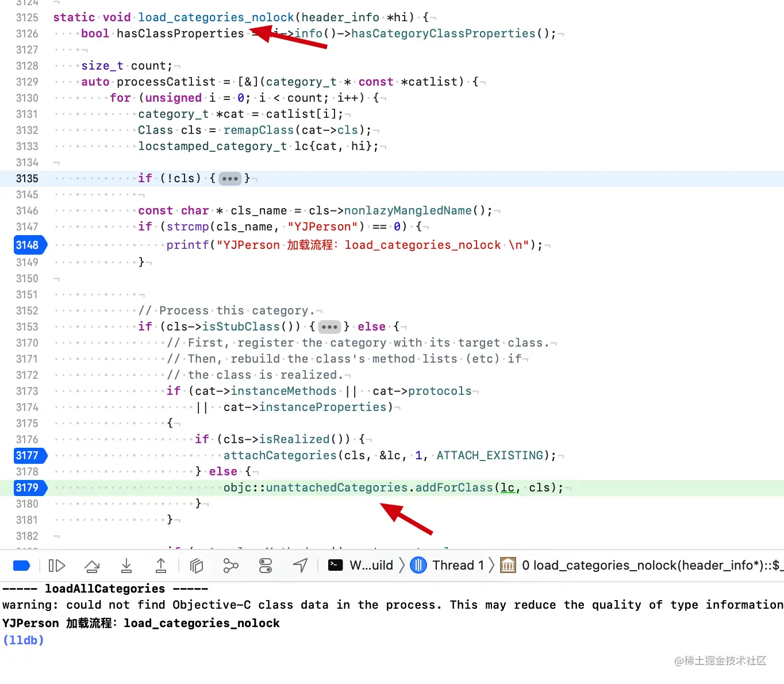The height and width of the screenshot is (684, 784).
Task: Step into the current function
Action: 126,566
